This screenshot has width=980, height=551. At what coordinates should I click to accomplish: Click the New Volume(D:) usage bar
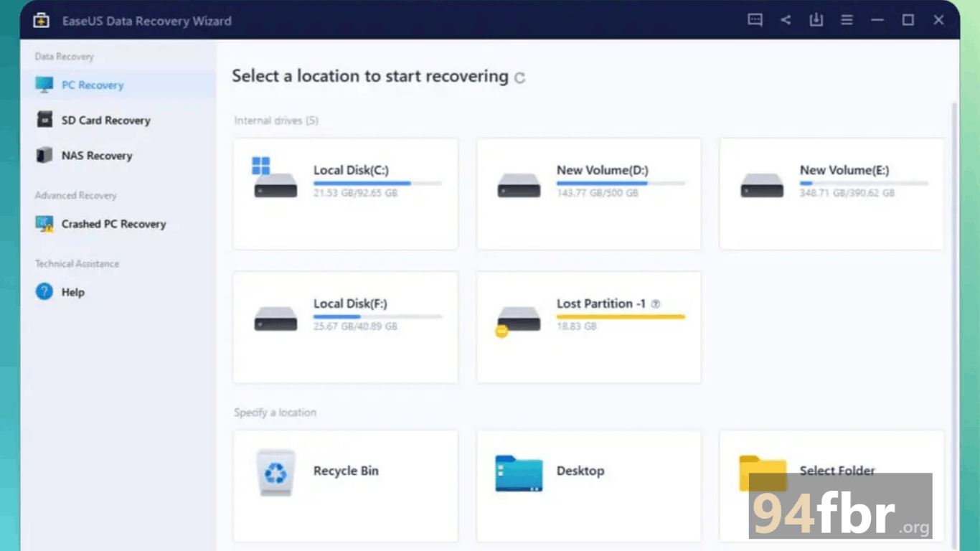pos(621,184)
